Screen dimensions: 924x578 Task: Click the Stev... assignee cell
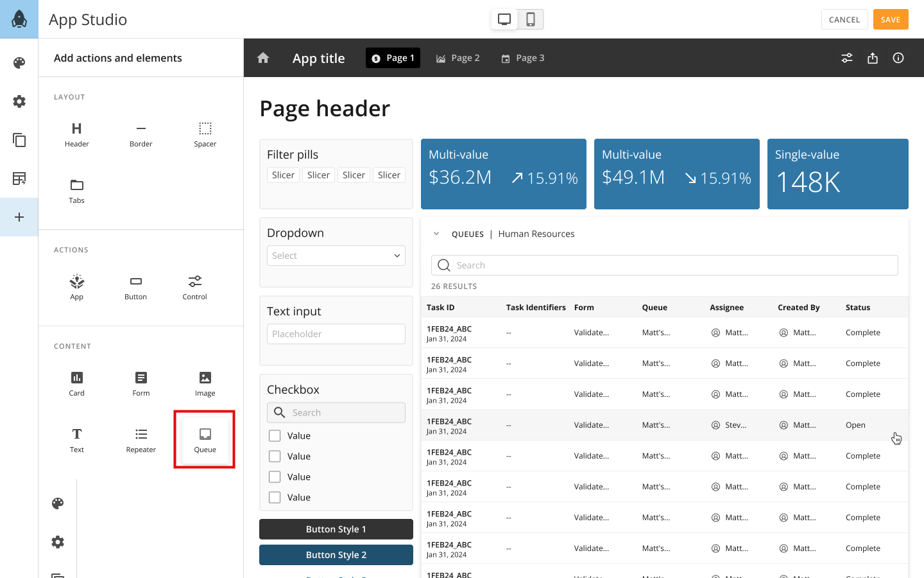coord(729,425)
